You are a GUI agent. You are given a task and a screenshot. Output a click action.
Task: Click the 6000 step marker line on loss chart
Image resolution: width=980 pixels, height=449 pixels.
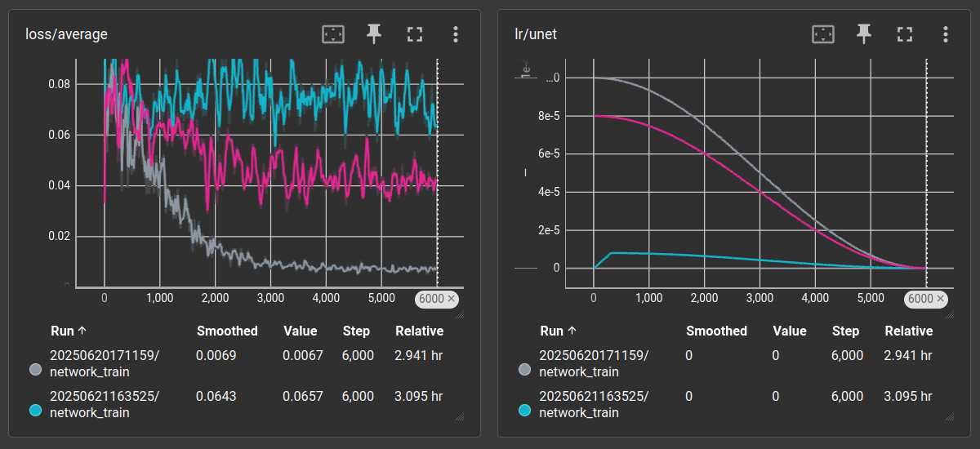coord(438,173)
